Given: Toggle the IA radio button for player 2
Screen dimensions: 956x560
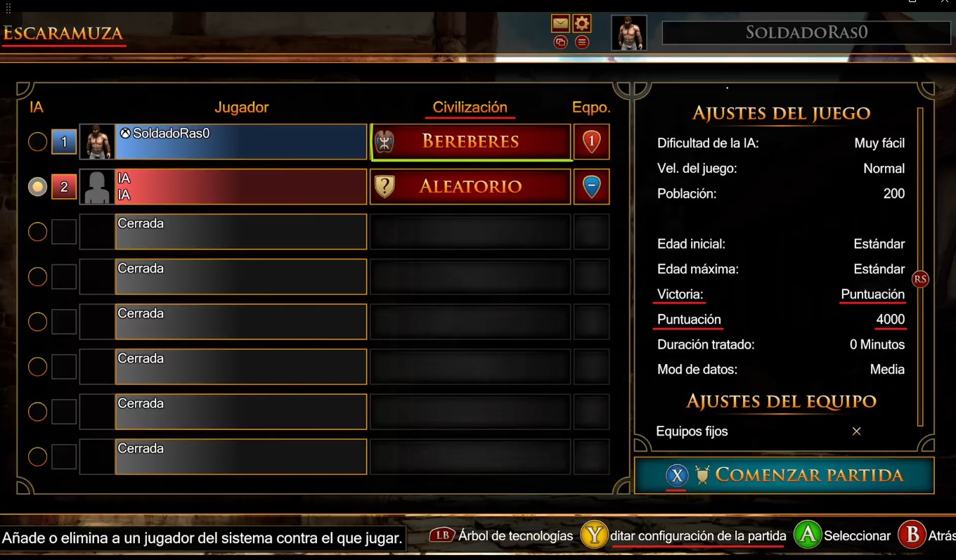Looking at the screenshot, I should 37,187.
